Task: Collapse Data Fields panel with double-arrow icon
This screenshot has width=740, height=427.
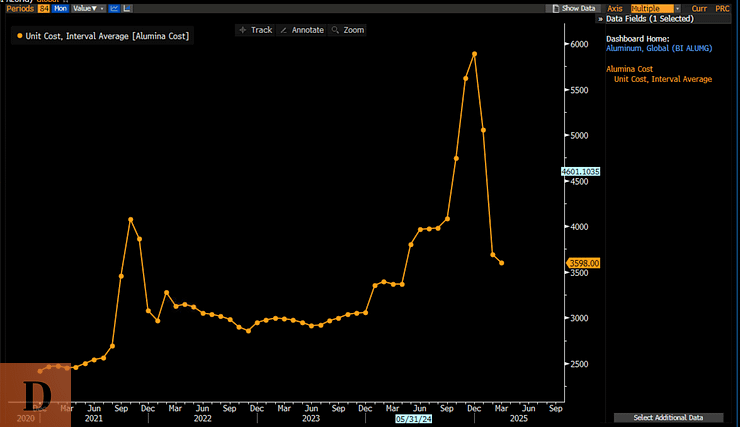Action: click(601, 18)
